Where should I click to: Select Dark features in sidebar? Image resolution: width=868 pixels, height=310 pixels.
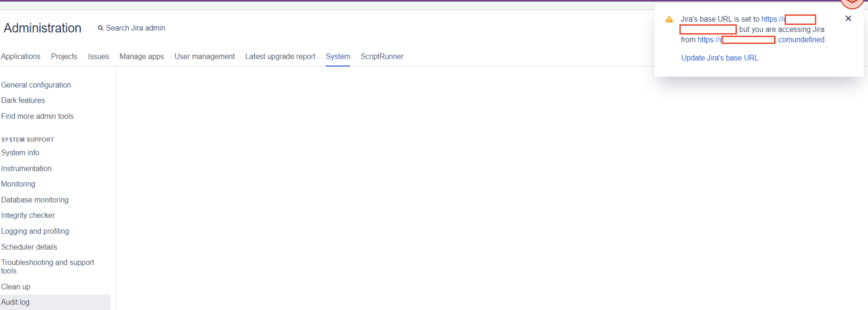click(x=23, y=100)
